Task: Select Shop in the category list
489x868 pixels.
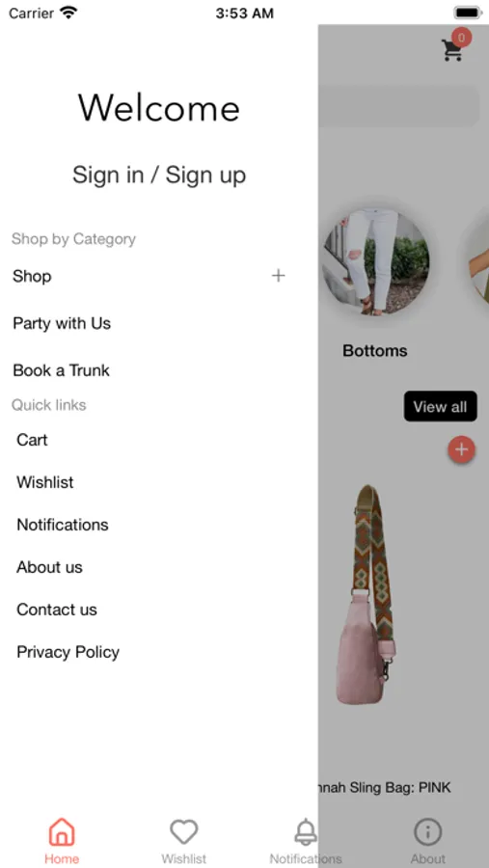Action: click(x=32, y=276)
